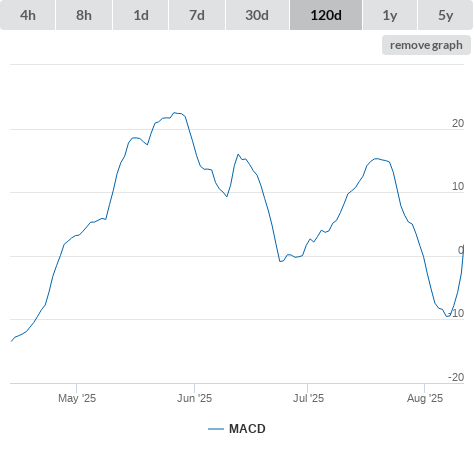Click the MACD low point in August
The image size is (474, 455).
(447, 316)
